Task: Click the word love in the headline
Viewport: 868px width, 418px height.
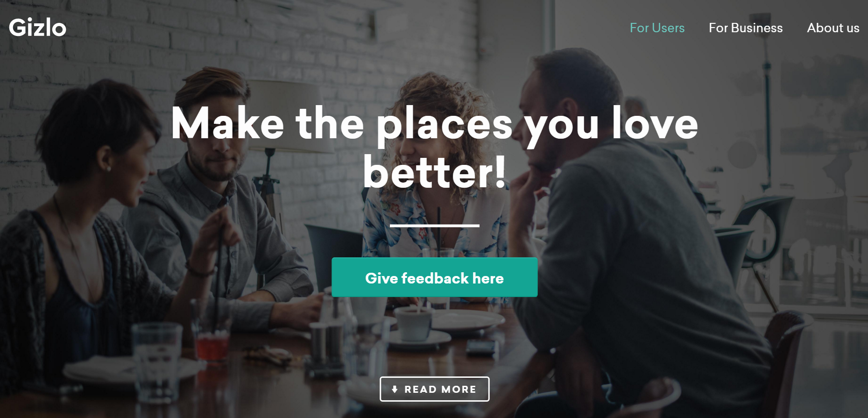Action: click(655, 122)
